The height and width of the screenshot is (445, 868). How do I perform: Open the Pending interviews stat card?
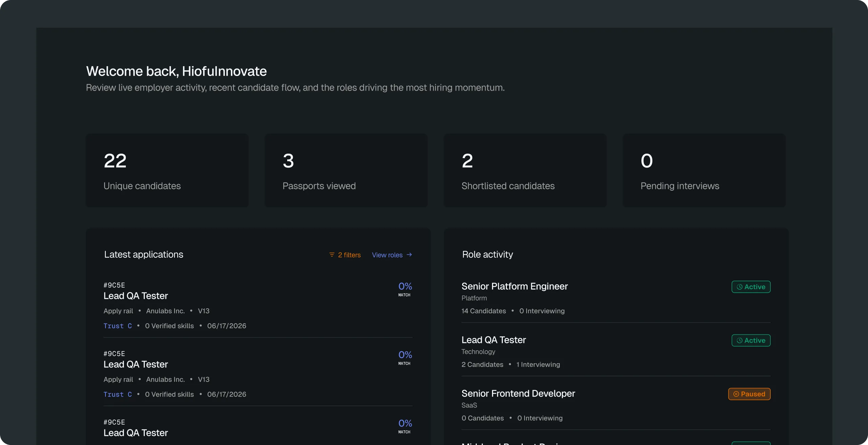(704, 170)
